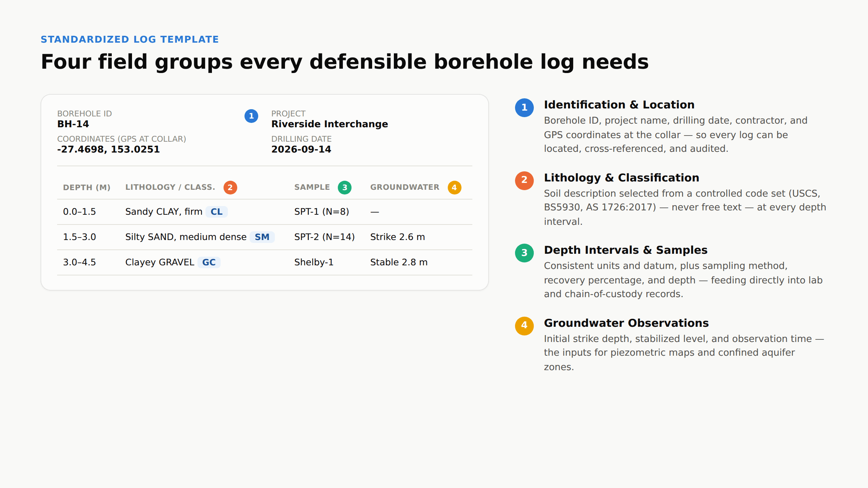Click the GC classification tag
Image resolution: width=868 pixels, height=488 pixels.
[x=209, y=262]
